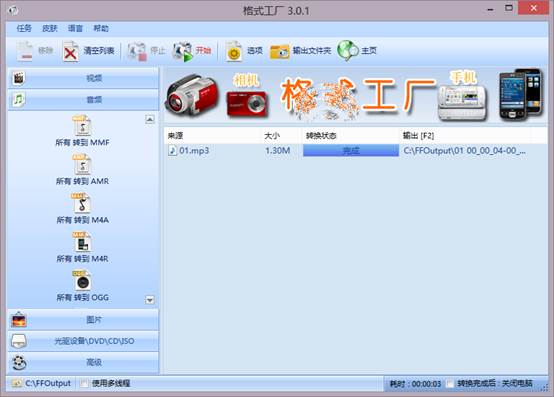Click the Convert State (转换状态) column header
Viewport: 554px width, 397px height.
351,136
